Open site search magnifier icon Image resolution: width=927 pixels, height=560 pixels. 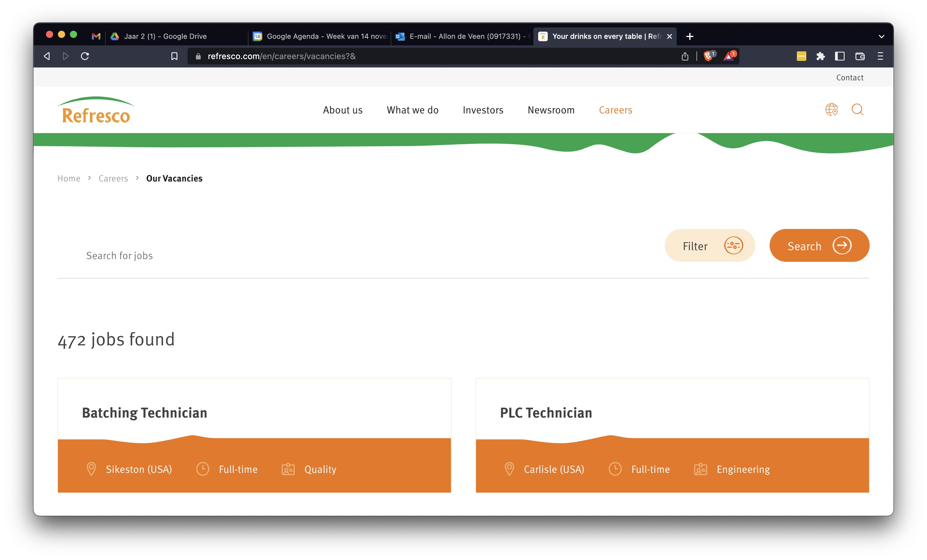857,110
